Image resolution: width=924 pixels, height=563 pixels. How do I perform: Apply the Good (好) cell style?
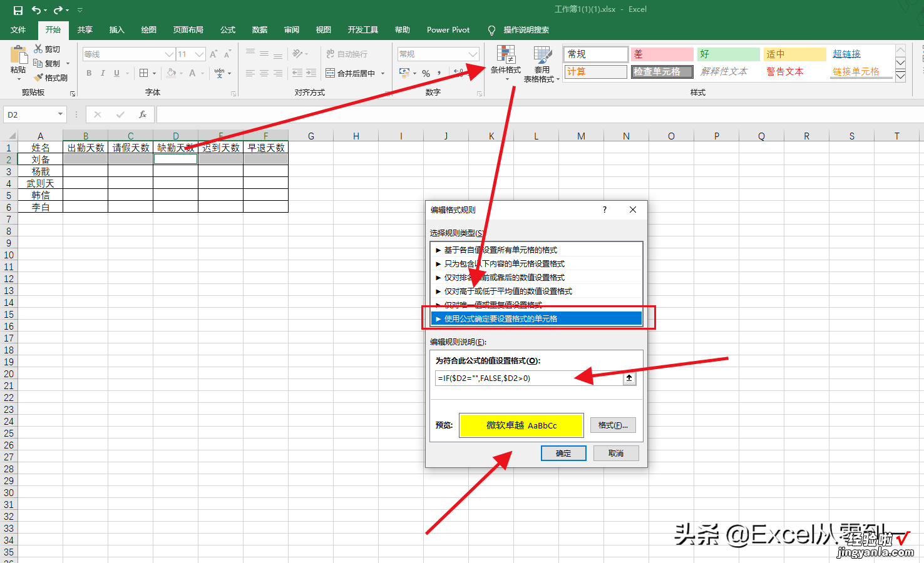[728, 54]
